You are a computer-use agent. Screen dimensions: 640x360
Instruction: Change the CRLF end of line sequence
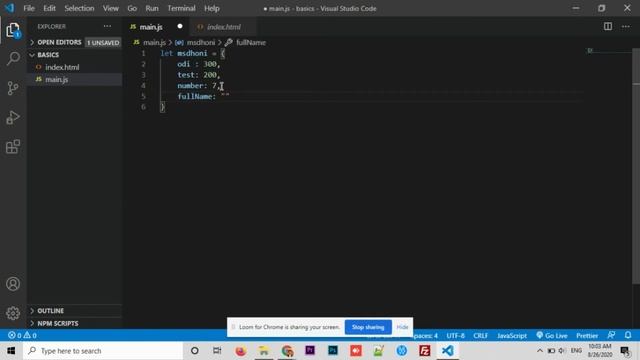pos(480,336)
